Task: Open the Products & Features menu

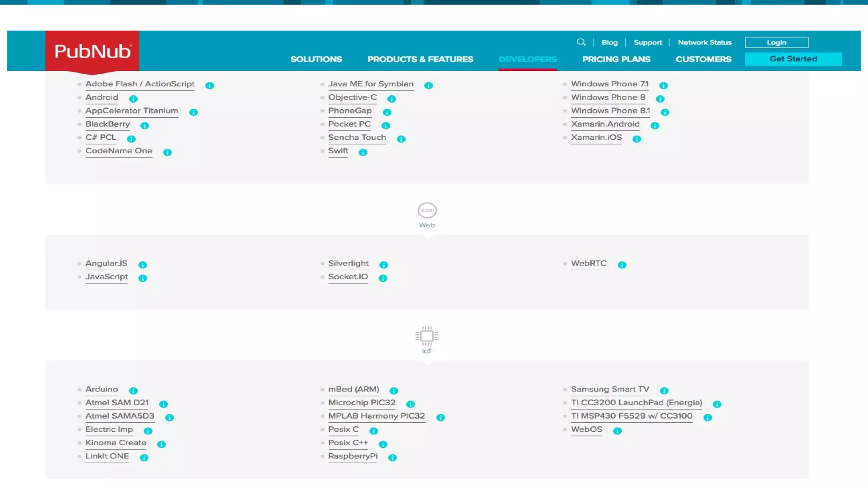Action: [420, 59]
